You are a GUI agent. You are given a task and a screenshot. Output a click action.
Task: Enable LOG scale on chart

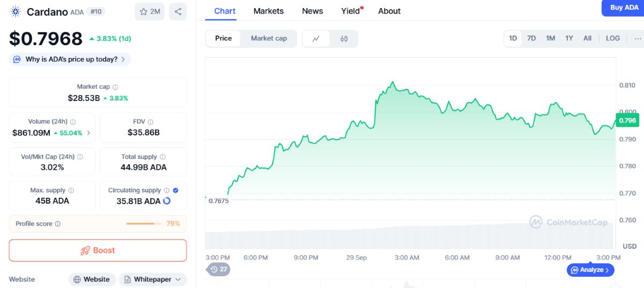[613, 38]
